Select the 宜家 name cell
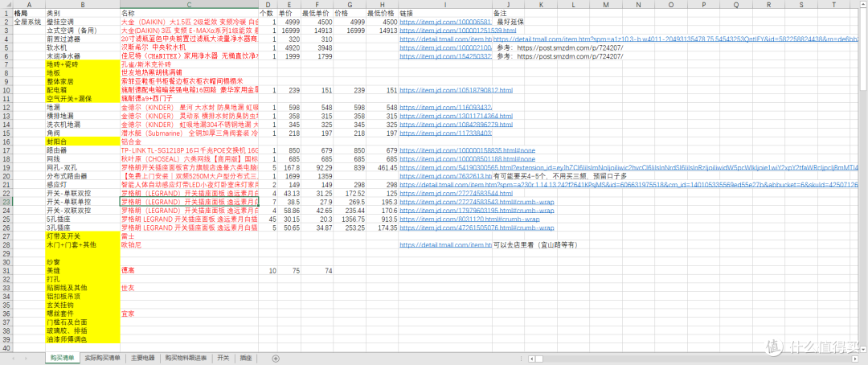The width and height of the screenshot is (868, 365). [190, 314]
